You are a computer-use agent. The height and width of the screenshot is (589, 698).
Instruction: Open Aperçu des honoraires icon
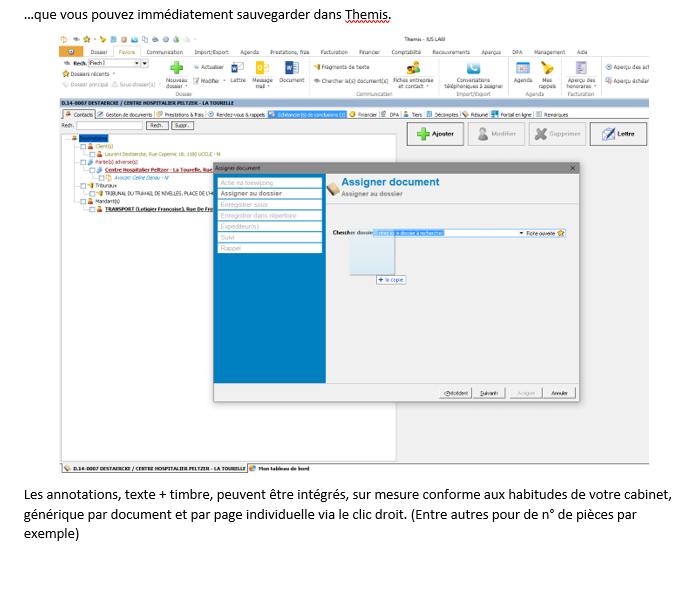(x=581, y=68)
